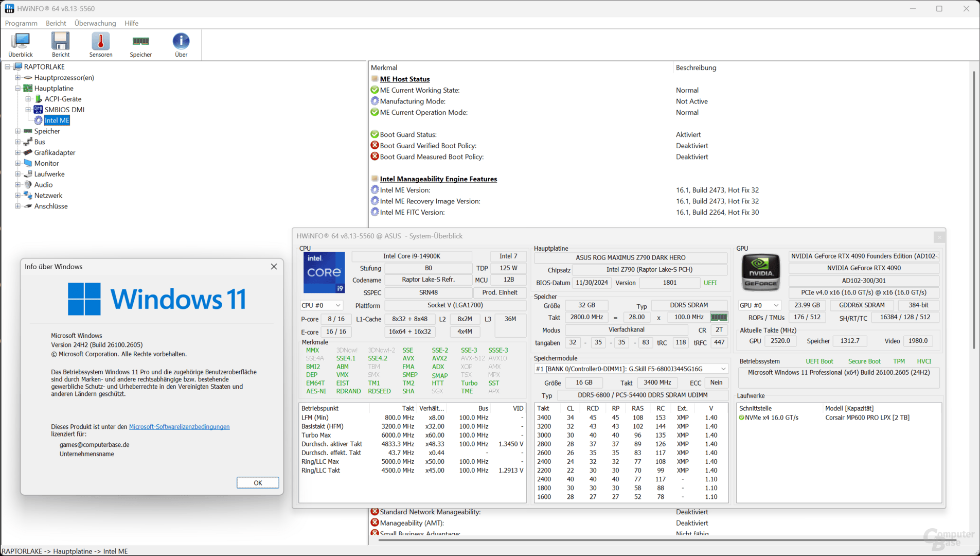This screenshot has width=980, height=556.
Task: Select Intel ME tree item
Action: coord(57,120)
